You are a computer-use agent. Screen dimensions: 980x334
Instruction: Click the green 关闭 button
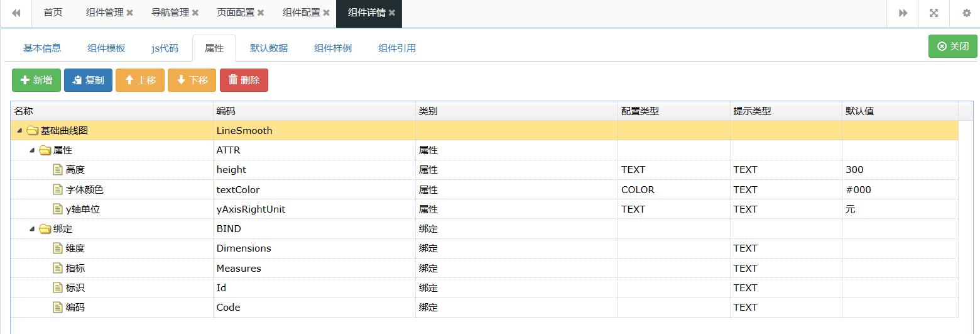click(x=952, y=46)
